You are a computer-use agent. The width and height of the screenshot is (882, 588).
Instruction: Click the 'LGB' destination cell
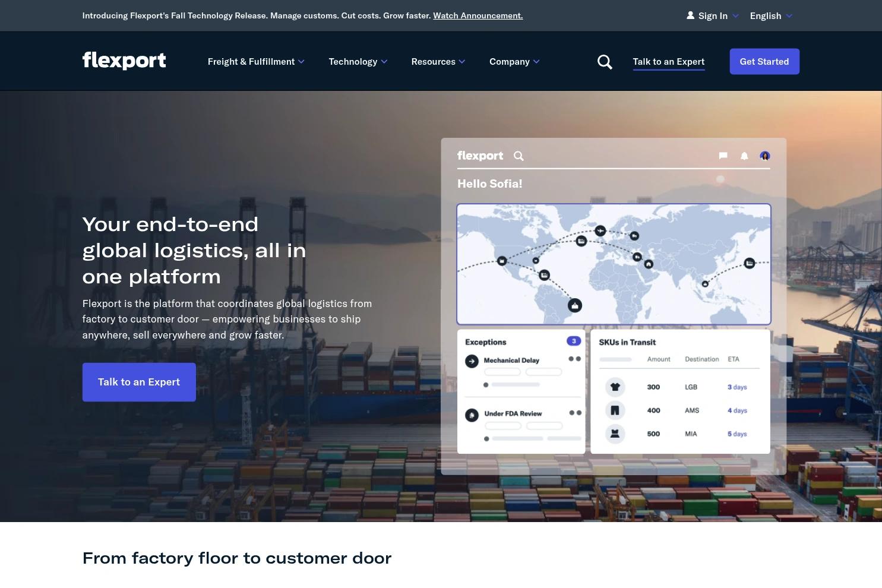tap(691, 387)
